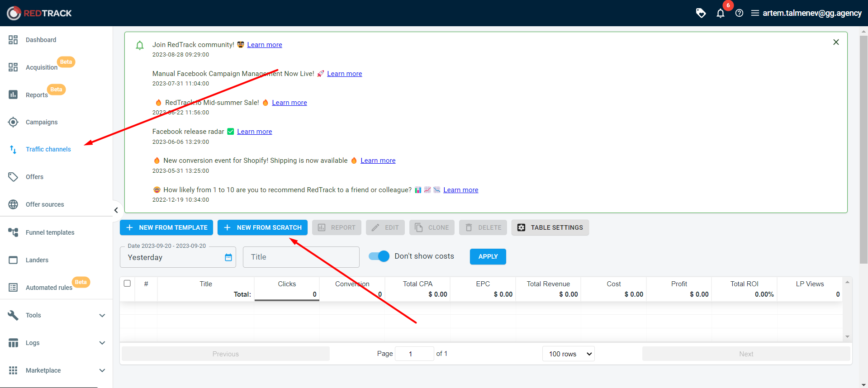The image size is (868, 388).
Task: Click the Delete trash button
Action: pyautogui.click(x=483, y=227)
